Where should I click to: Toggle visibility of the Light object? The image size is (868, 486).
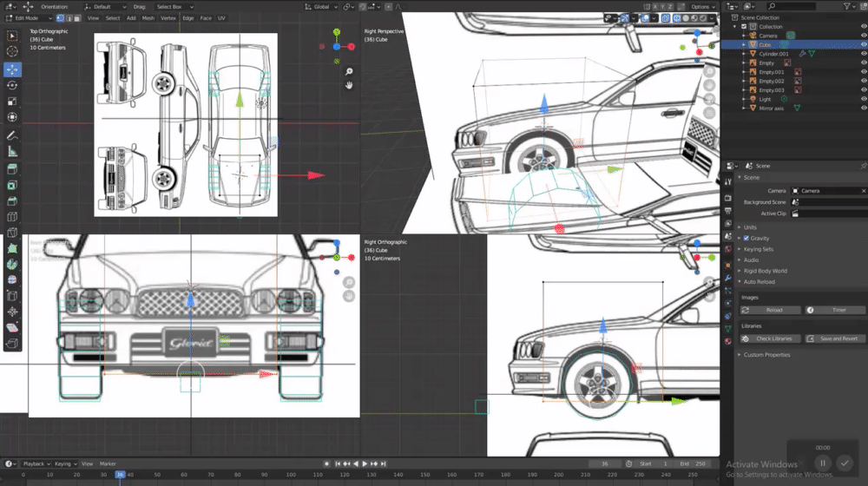(863, 99)
